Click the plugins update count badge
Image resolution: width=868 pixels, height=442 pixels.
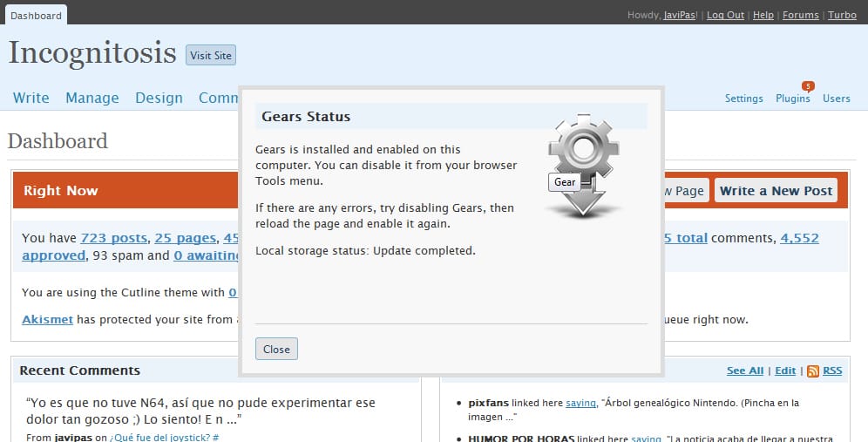click(x=808, y=85)
